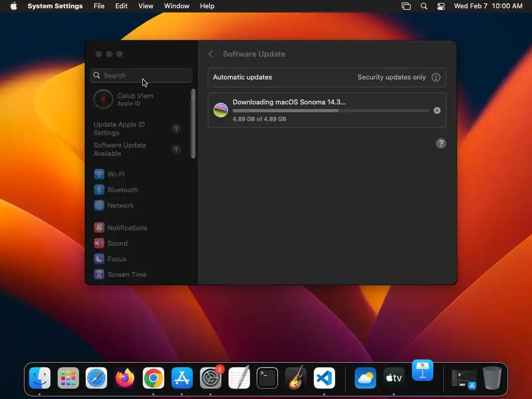The height and width of the screenshot is (399, 532).
Task: Select Screen Time in sidebar
Action: coord(121,274)
